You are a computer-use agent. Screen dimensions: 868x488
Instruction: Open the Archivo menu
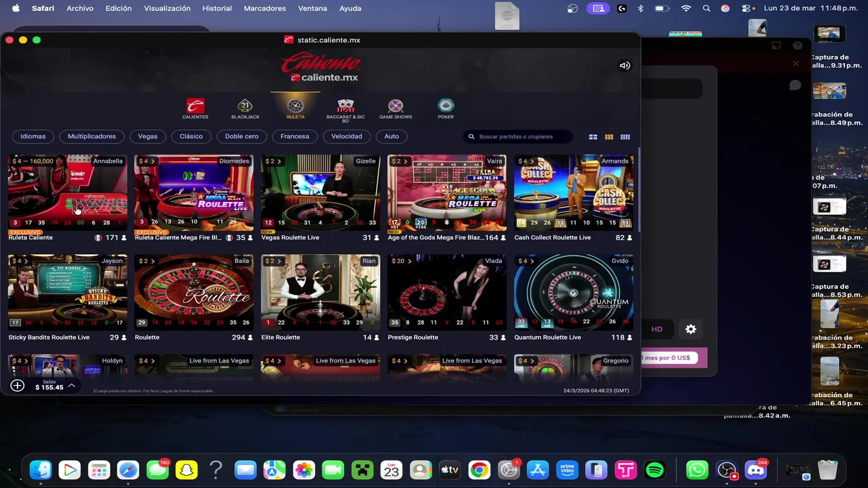pos(80,8)
